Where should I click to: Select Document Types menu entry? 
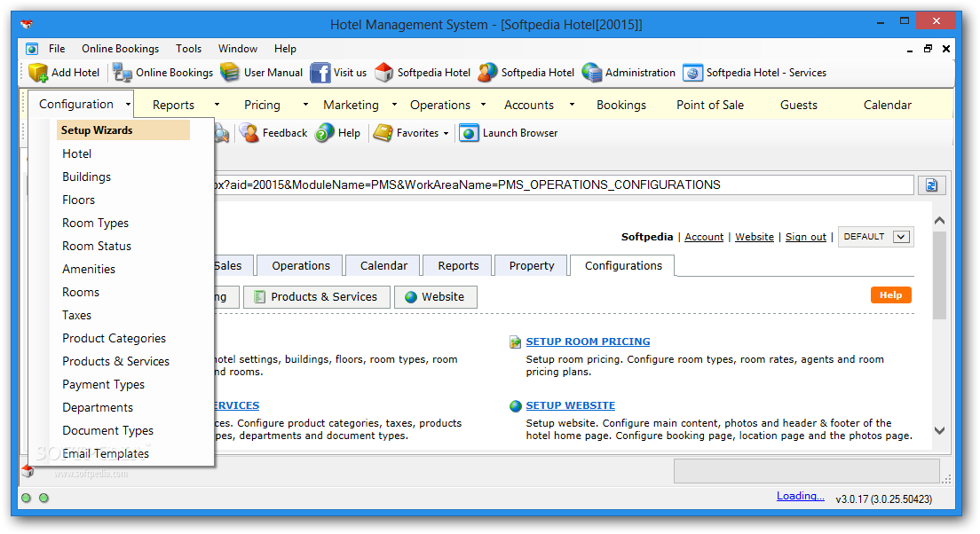107,431
